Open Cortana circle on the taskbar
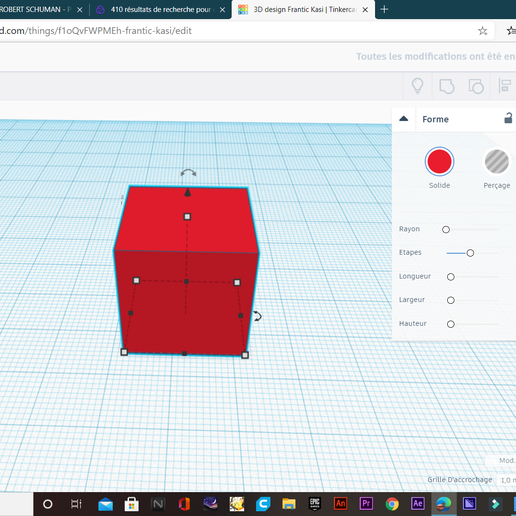This screenshot has height=516, width=516. 48,504
